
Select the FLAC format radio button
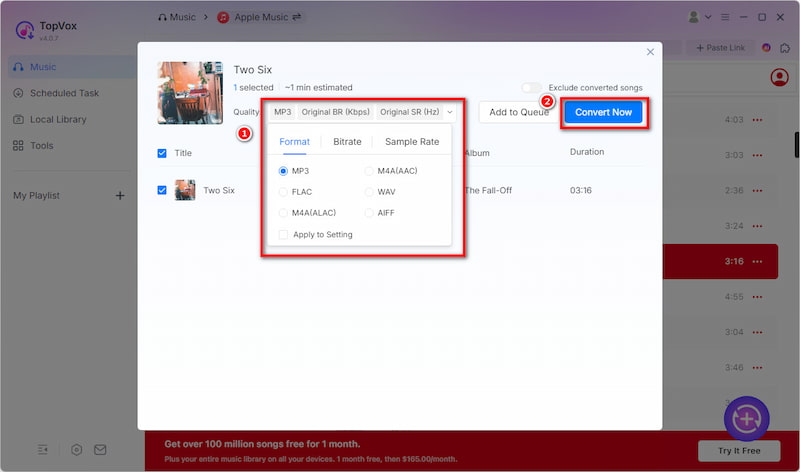click(x=284, y=192)
